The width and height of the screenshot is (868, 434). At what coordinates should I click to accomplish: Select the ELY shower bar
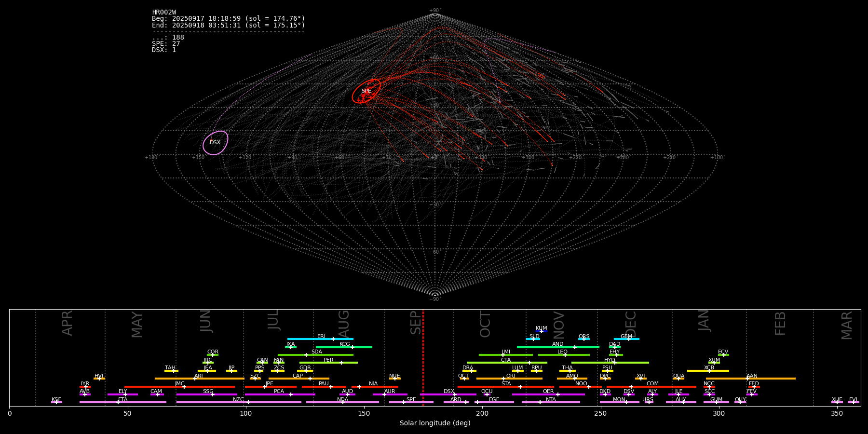[x=122, y=394]
